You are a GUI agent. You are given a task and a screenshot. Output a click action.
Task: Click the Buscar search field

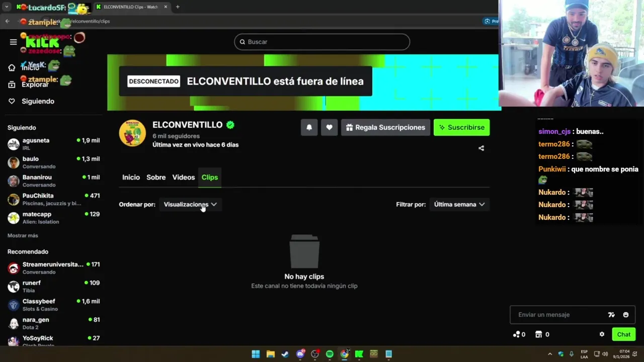pyautogui.click(x=322, y=42)
